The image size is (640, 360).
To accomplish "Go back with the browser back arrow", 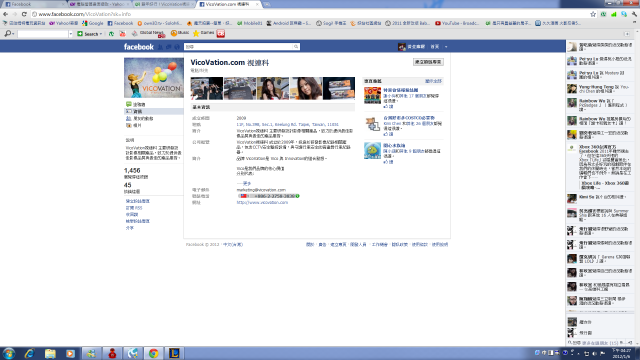I will [x=6, y=14].
